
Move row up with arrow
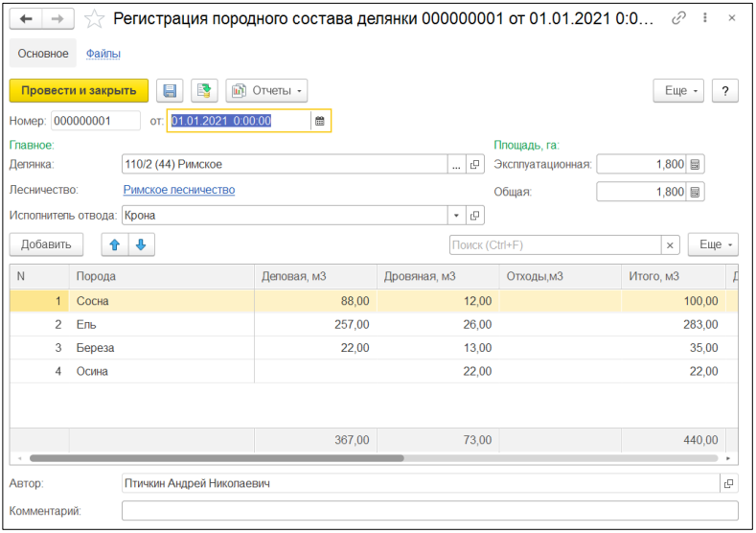(x=115, y=244)
